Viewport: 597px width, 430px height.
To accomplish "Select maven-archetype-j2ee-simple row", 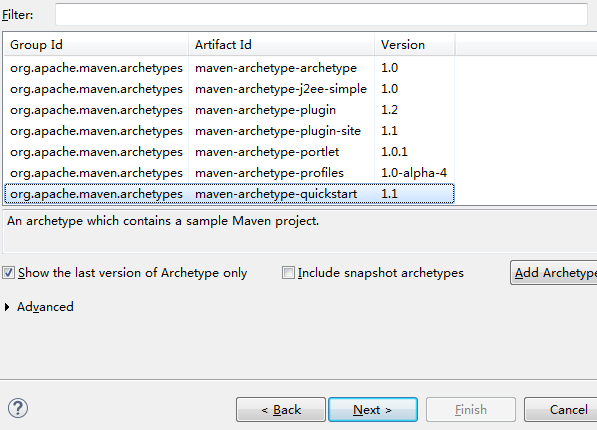I will [229, 89].
